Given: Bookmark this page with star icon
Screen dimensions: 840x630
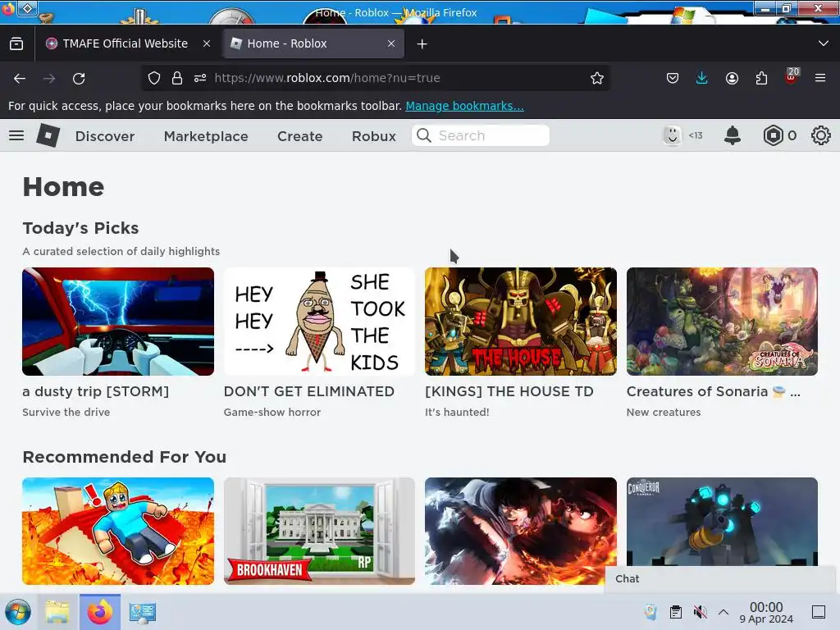Looking at the screenshot, I should 597,78.
